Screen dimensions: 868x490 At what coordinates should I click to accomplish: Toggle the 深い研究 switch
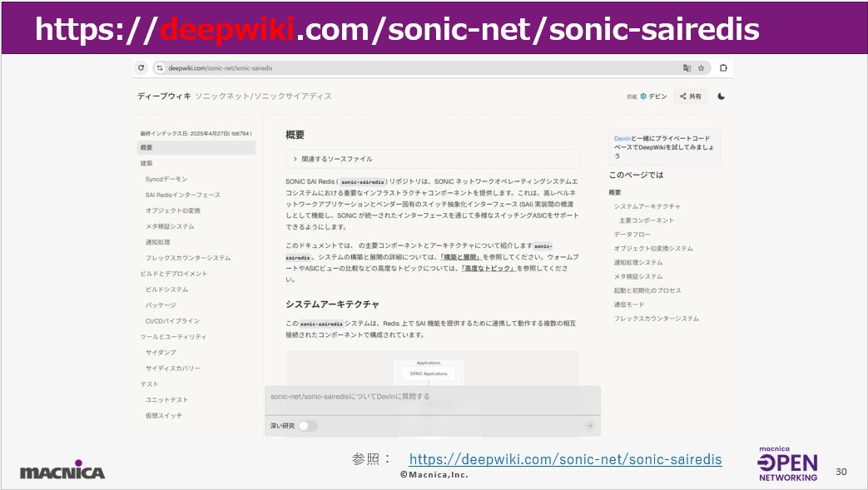[308, 426]
